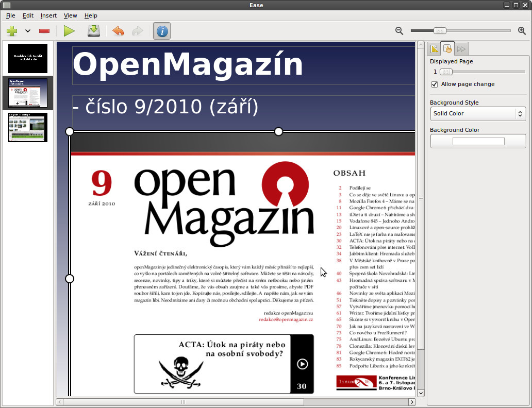Screen dimensions: 532x408
Task: Click the greyed redo arrow icon
Action: 138,31
